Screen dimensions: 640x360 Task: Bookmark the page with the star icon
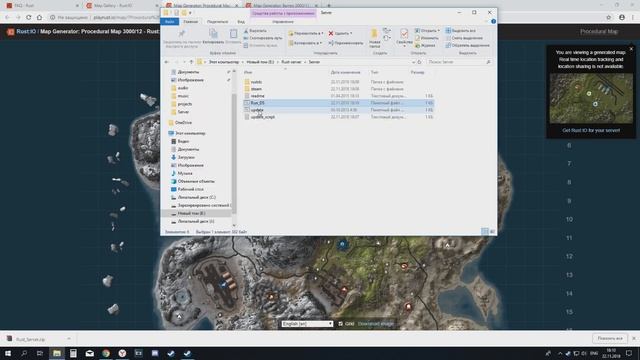pos(608,17)
